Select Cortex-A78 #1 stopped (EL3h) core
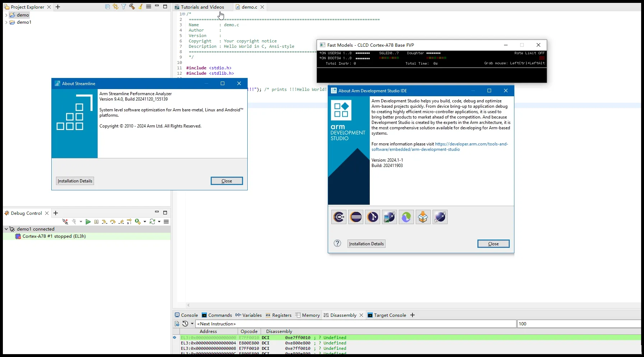Screen dimensions: 644x357 tap(54, 236)
